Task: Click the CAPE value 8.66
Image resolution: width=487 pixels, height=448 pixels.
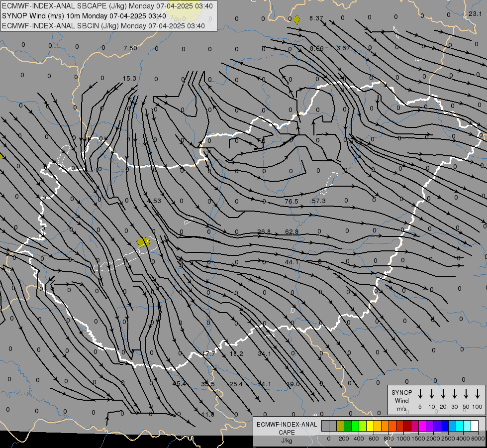Action: (316, 48)
